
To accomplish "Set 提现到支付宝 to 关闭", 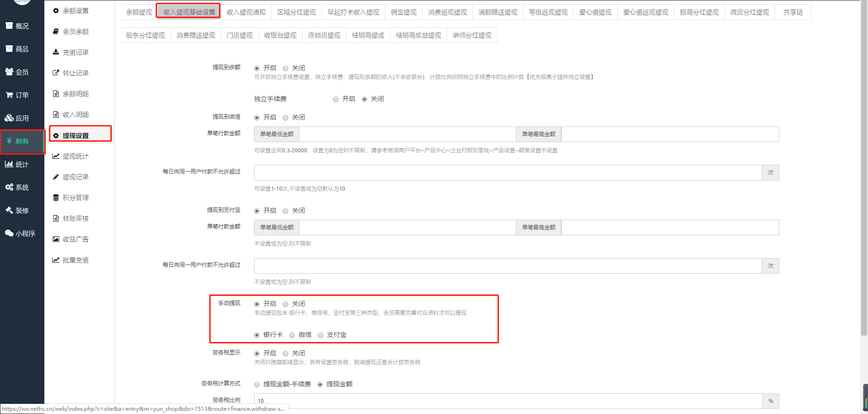I will coord(285,211).
